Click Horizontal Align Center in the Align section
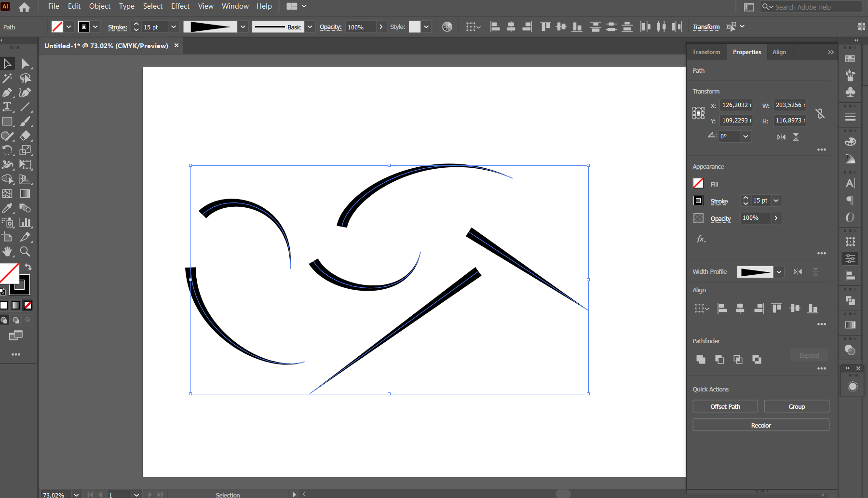Viewport: 868px width, 498px height. 741,309
